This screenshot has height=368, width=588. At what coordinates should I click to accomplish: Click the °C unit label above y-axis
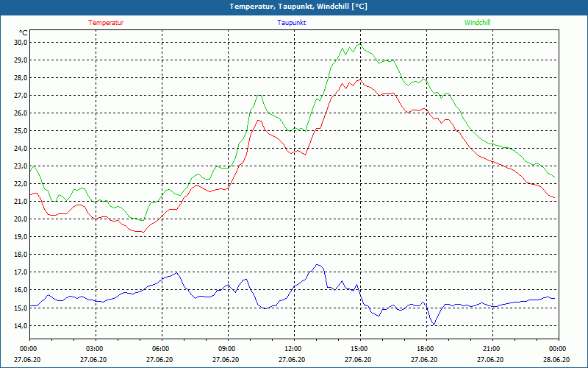pos(24,33)
